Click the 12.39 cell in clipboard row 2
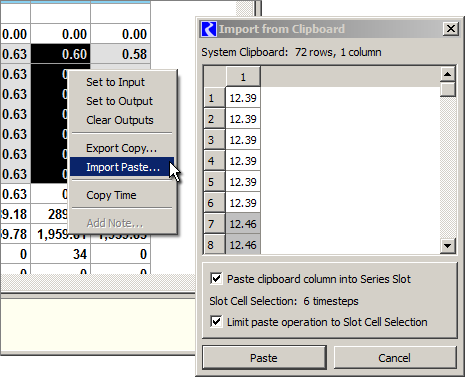The image size is (465, 377). tap(243, 119)
